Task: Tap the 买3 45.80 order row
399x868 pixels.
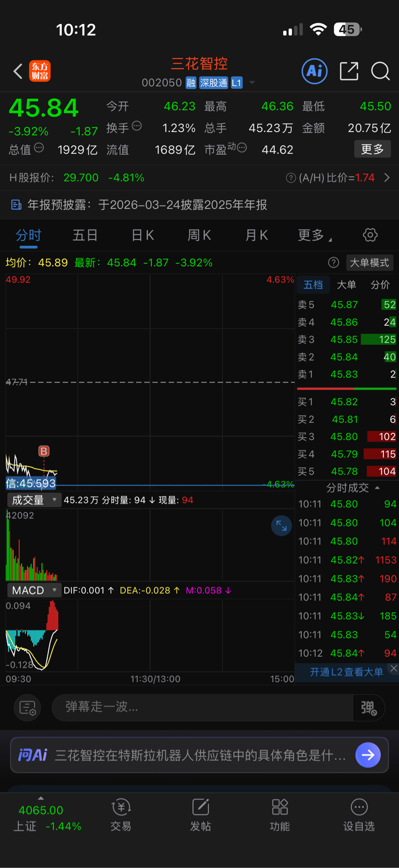Action: (x=347, y=436)
